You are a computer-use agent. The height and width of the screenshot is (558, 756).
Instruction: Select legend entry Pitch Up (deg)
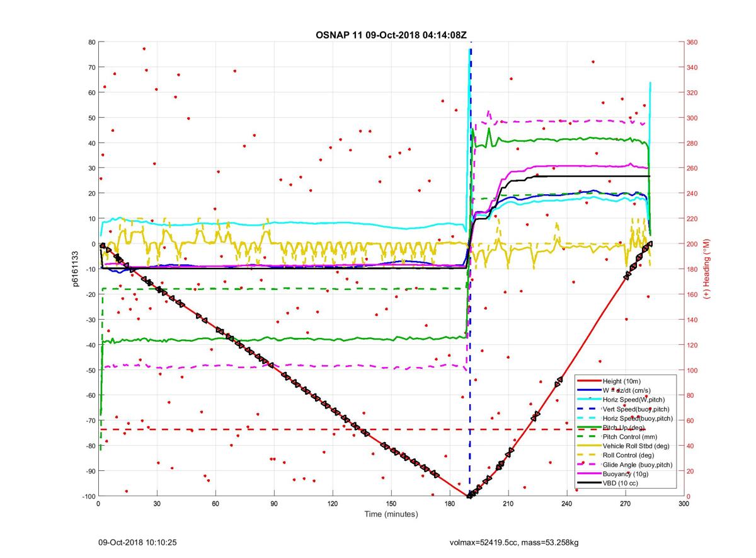(x=624, y=427)
